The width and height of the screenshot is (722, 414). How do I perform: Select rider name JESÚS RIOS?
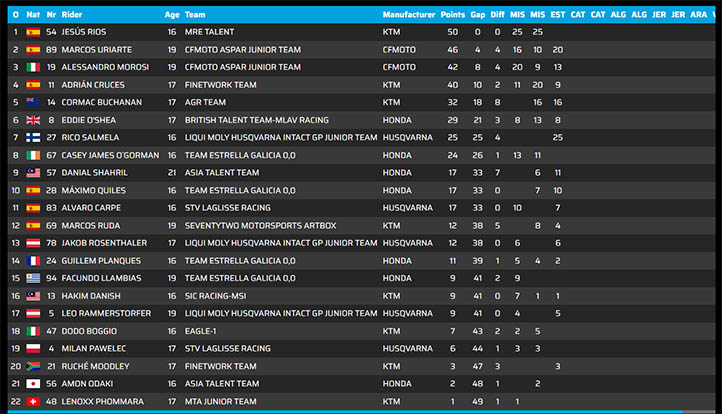tap(84, 32)
